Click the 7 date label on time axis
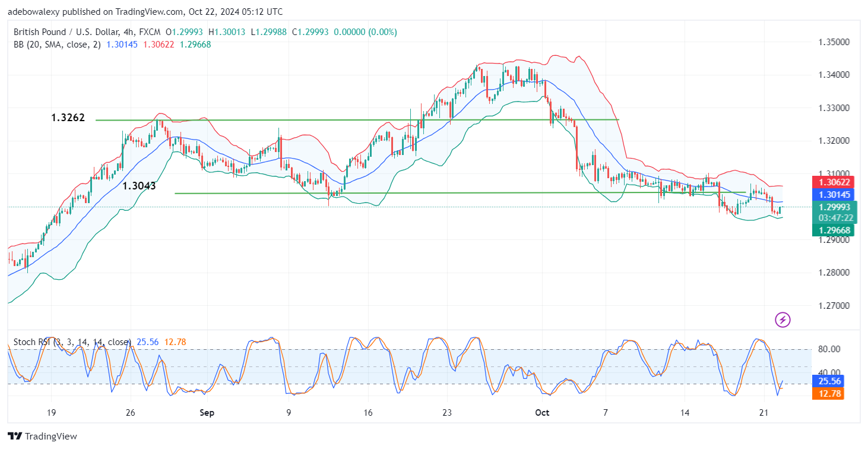868x449 pixels. point(606,413)
